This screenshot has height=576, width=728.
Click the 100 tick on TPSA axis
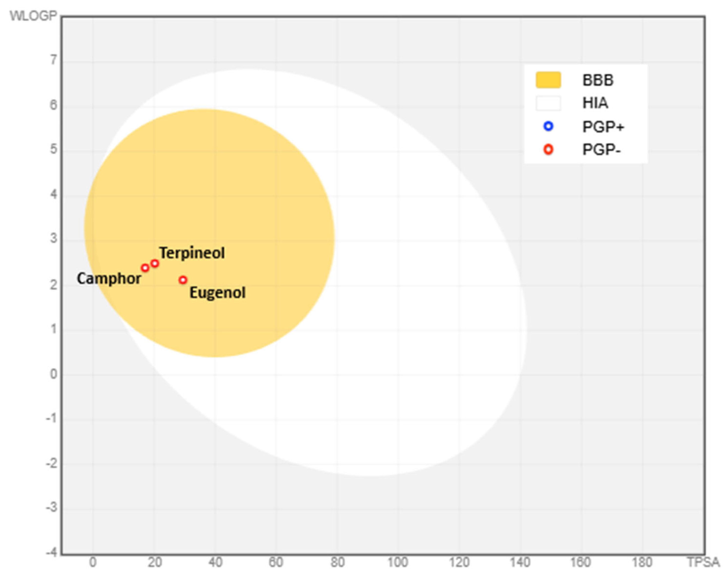(398, 562)
